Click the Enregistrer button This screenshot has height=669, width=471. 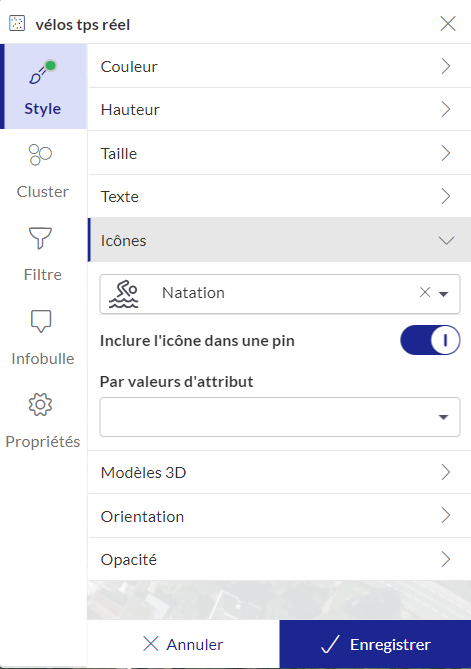click(375, 644)
